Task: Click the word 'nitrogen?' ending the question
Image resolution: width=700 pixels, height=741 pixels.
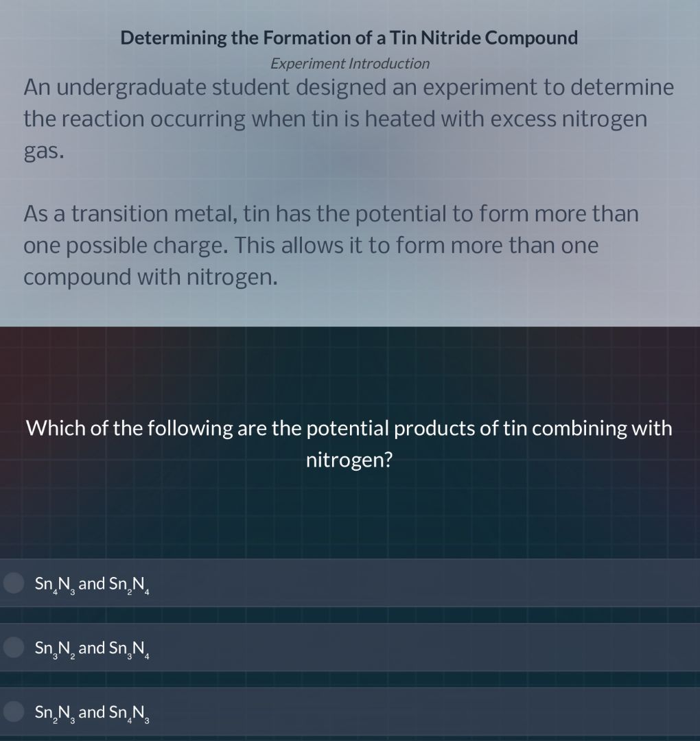Action: (x=349, y=460)
